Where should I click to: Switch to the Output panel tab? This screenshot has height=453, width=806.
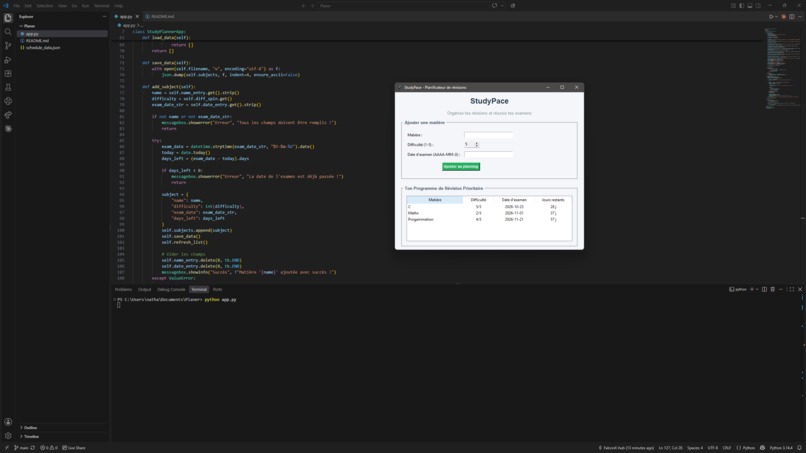(144, 289)
